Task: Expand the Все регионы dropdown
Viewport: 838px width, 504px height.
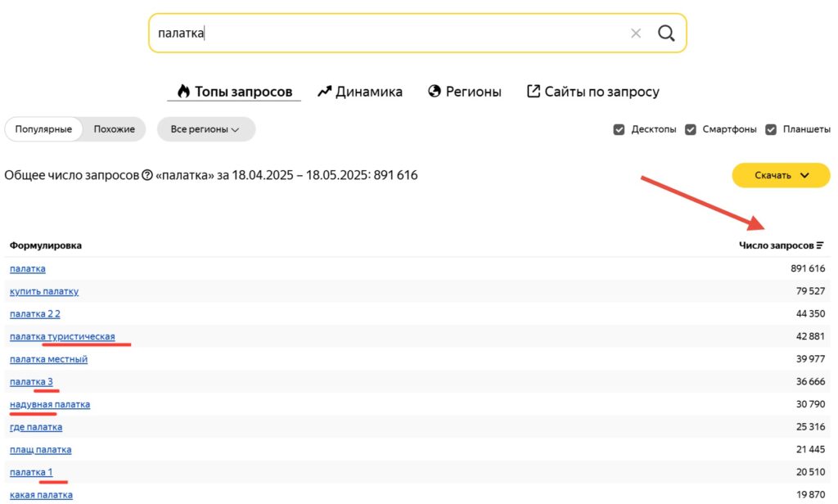Action: 205,129
